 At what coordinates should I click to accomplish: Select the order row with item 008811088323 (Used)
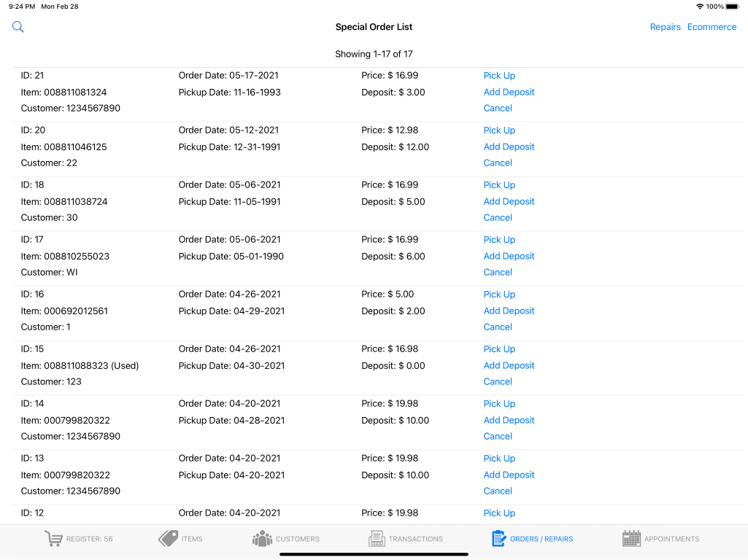click(x=80, y=365)
